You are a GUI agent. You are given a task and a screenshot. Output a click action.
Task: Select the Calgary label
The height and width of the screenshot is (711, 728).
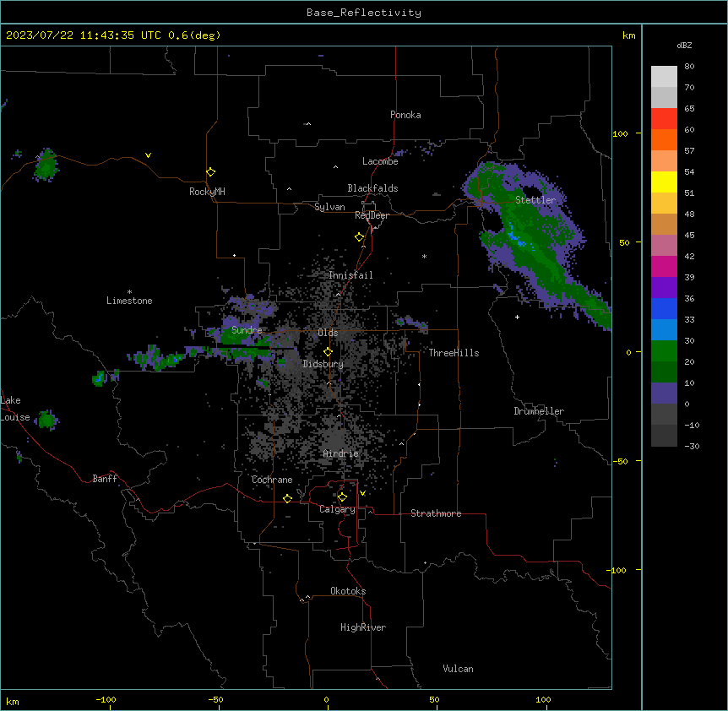pos(337,509)
